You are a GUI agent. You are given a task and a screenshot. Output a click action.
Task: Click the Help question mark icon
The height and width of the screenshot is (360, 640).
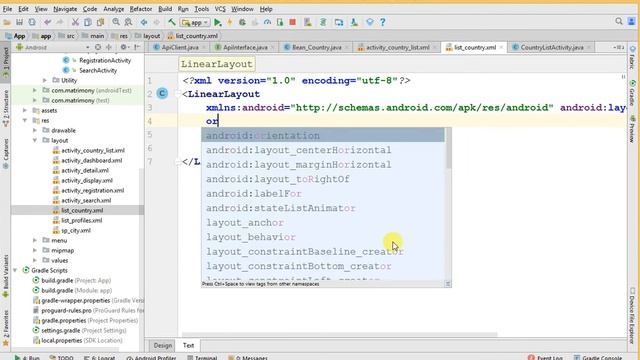pyautogui.click(x=382, y=22)
